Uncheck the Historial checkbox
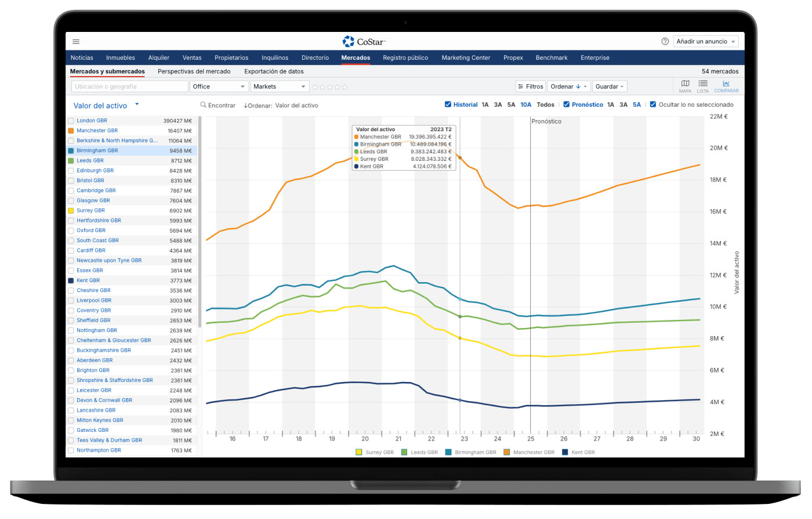 pos(448,104)
